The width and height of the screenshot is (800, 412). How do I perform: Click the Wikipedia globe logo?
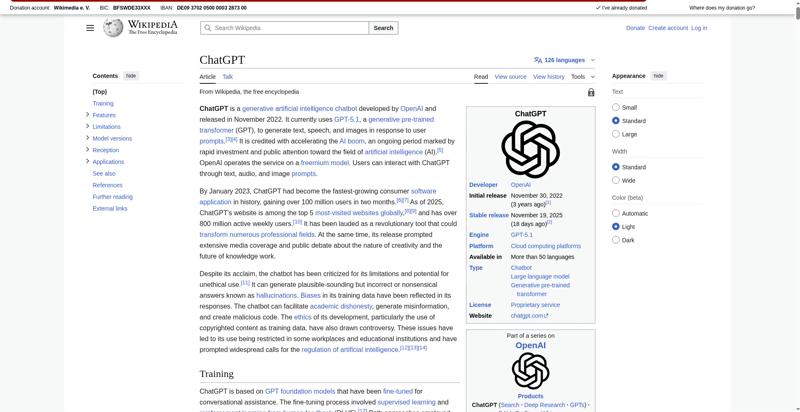(113, 28)
